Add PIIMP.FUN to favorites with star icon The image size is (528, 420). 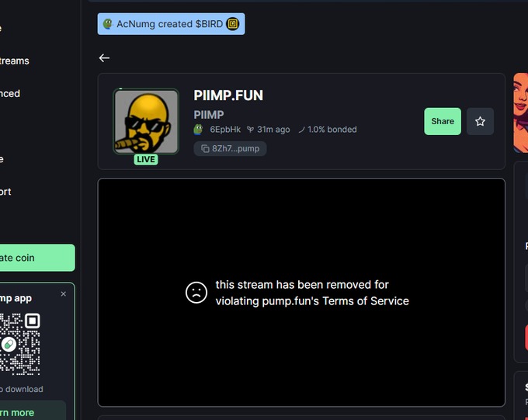point(480,121)
